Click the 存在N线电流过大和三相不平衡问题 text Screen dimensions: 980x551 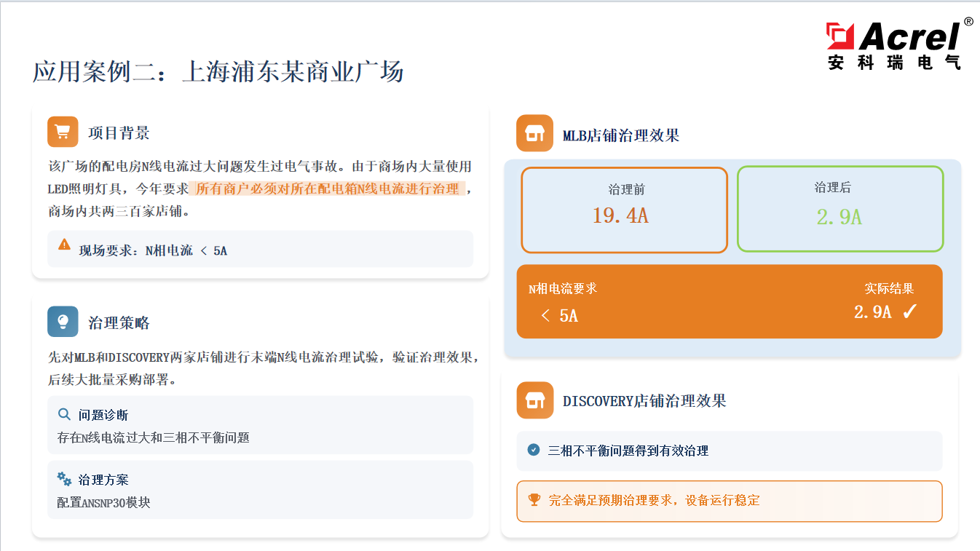tap(154, 437)
